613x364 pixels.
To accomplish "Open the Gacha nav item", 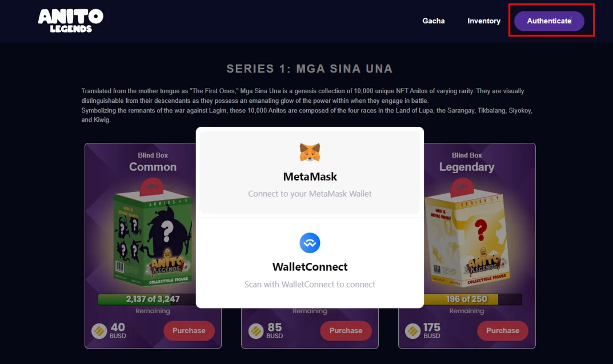I will pyautogui.click(x=434, y=21).
